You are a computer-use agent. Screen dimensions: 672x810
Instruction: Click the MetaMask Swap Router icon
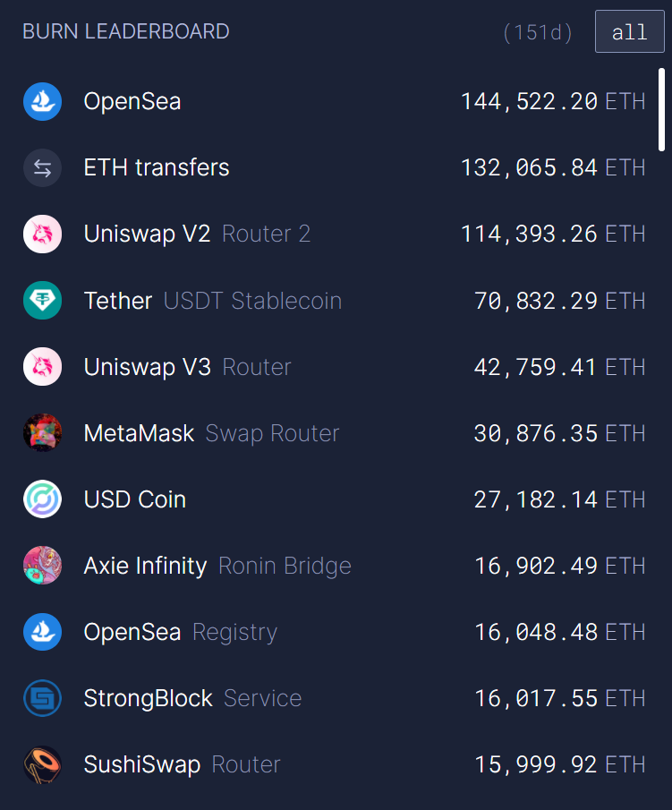coord(42,433)
